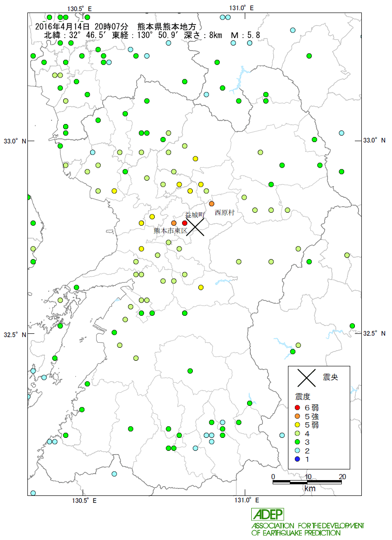Click the epicenter X marker on the map
392x540 pixels.
(196, 227)
